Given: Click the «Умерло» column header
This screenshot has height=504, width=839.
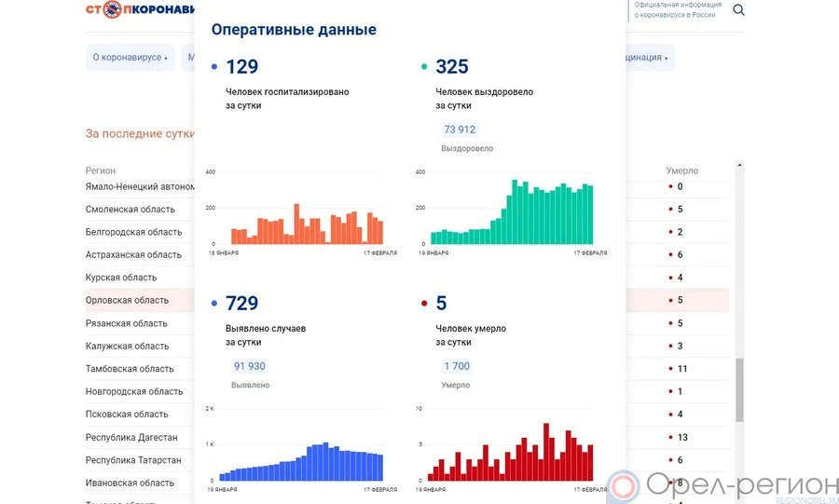Looking at the screenshot, I should tap(681, 170).
